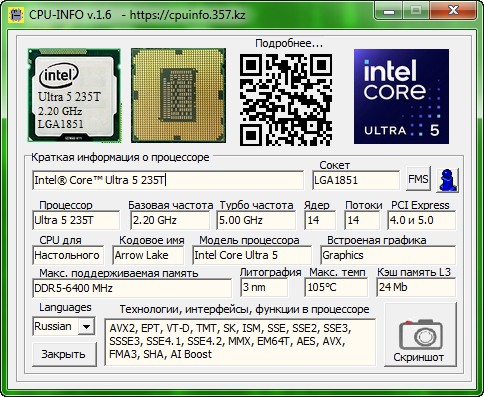This screenshot has width=484, height=397.
Task: Click the CPU underside pins photo
Action: 178,95
